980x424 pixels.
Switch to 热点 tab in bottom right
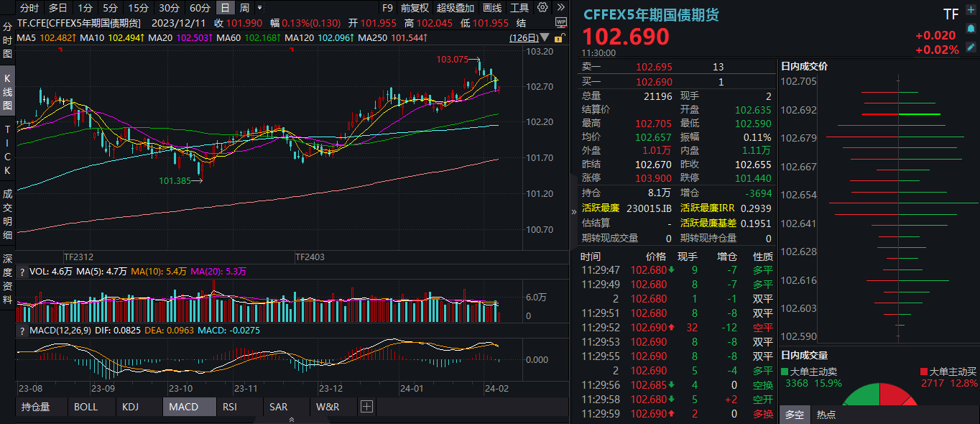pos(826,415)
